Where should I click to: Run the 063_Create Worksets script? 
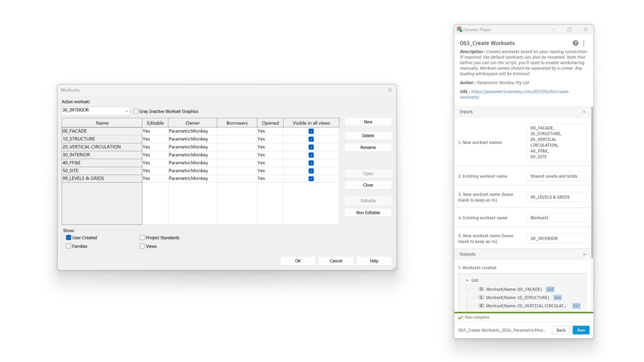(581, 330)
